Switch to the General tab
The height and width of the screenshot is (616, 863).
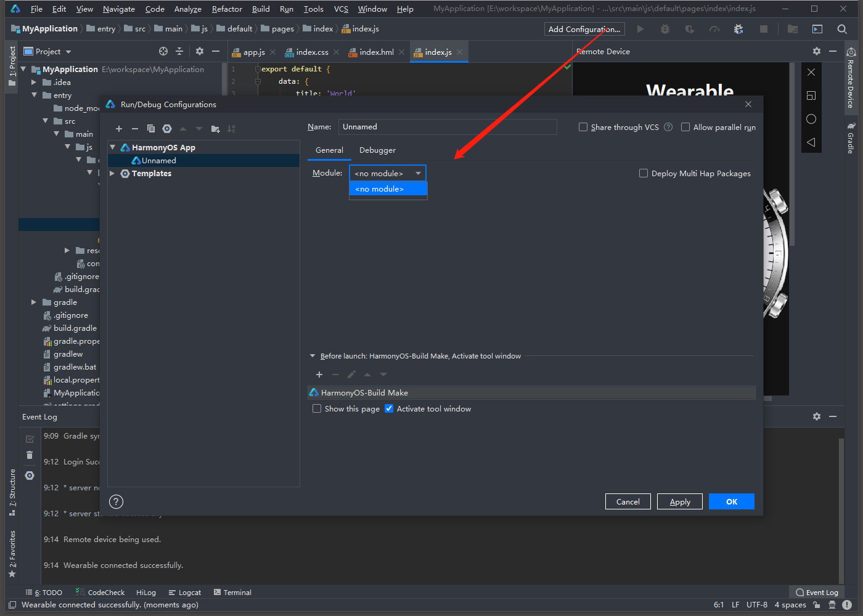coord(329,150)
